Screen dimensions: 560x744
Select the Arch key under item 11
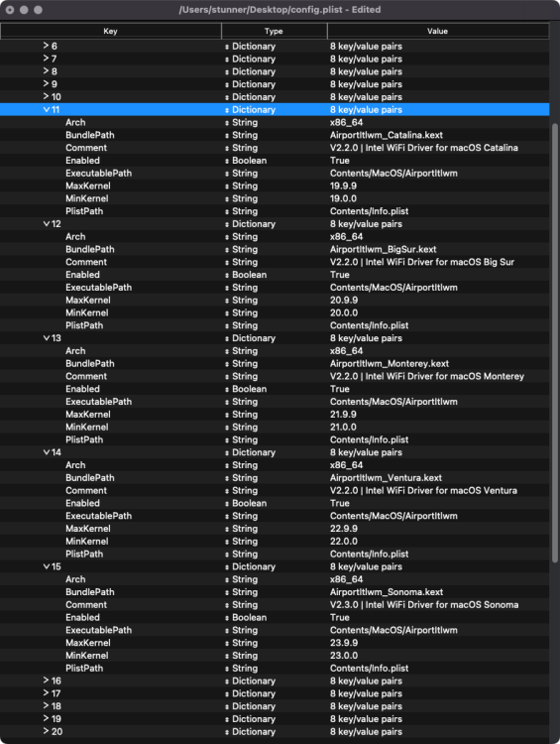pos(75,122)
